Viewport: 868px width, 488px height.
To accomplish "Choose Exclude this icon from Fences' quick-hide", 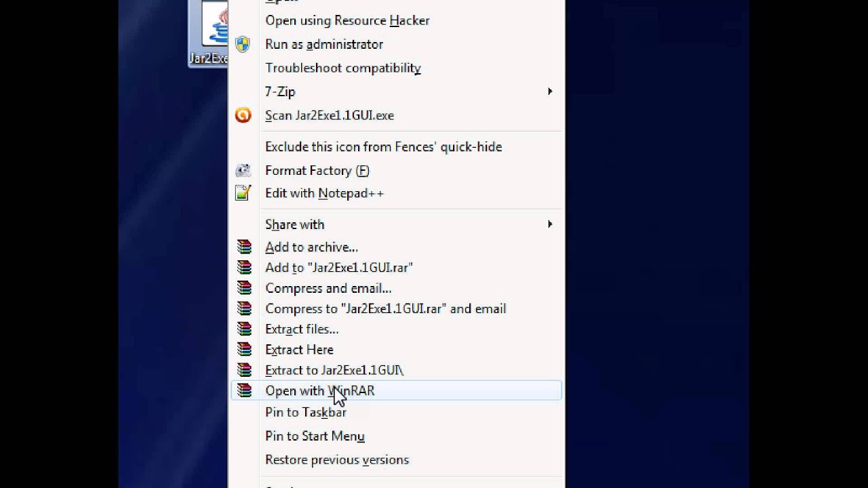I will [384, 147].
